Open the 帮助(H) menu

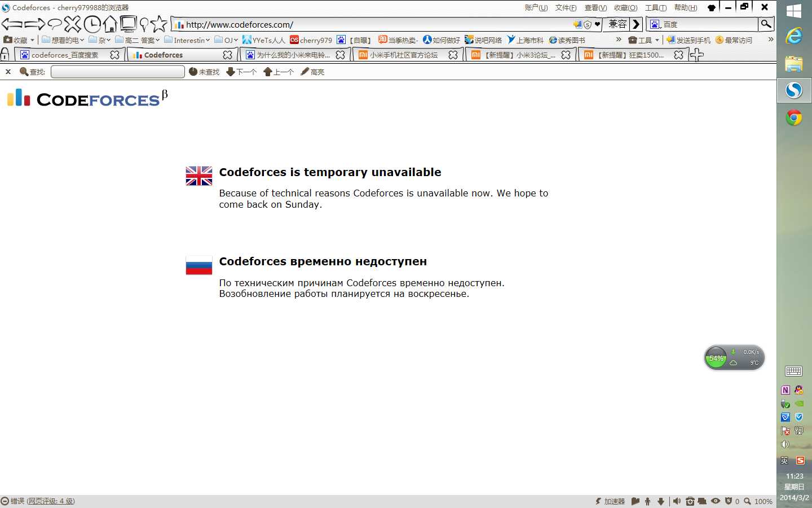click(685, 8)
